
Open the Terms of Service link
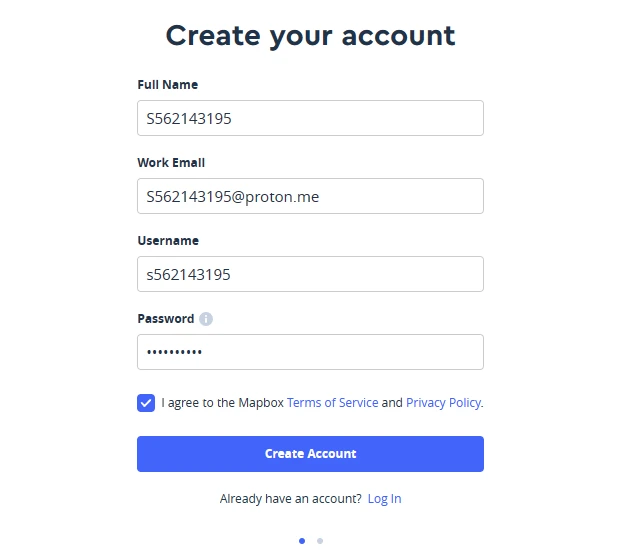point(332,403)
